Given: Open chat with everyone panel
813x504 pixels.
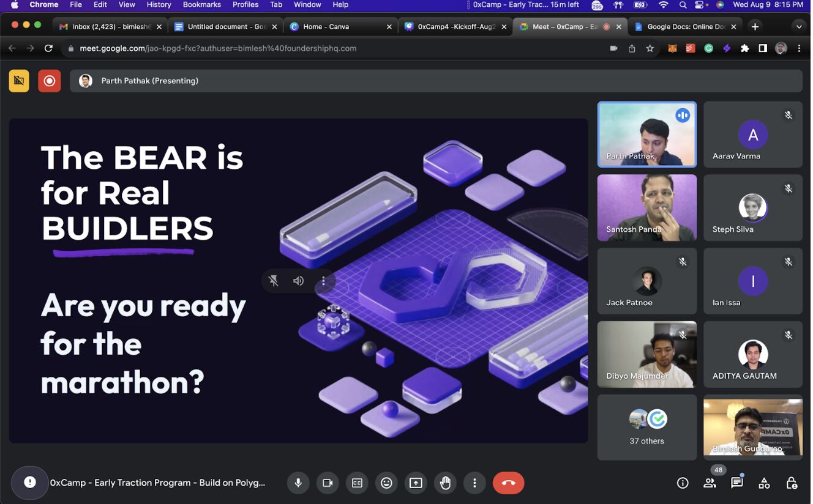Looking at the screenshot, I should [x=736, y=483].
